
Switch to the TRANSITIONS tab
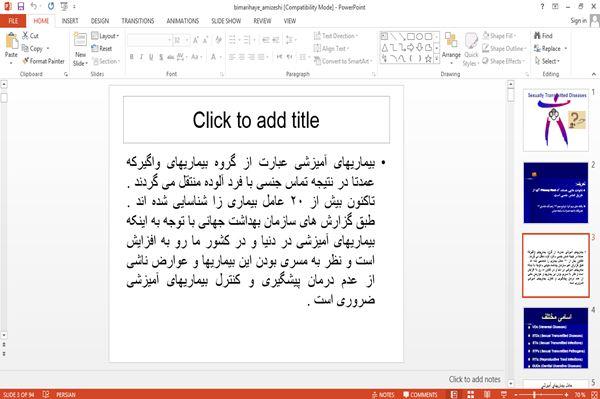(x=138, y=21)
